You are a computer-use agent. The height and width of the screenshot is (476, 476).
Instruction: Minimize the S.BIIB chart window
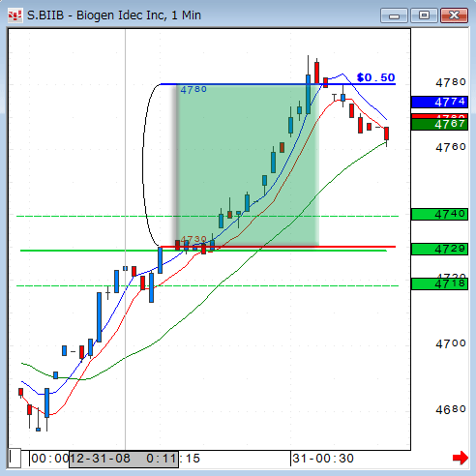394,15
